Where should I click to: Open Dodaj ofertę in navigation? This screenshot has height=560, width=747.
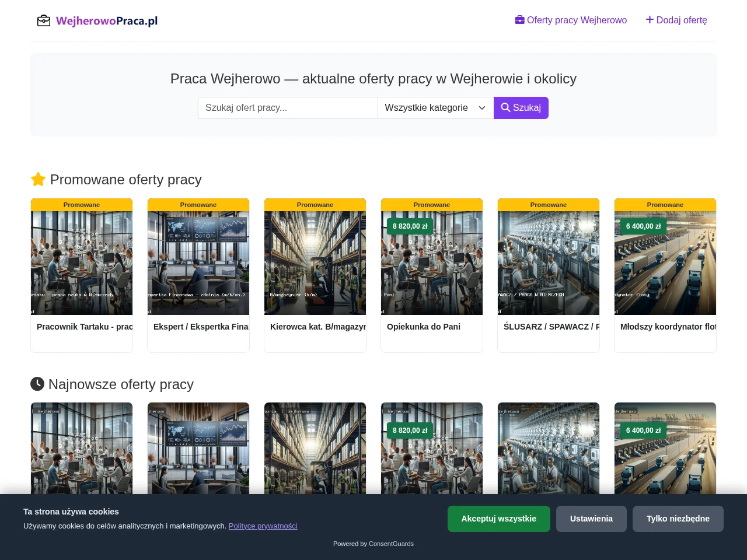676,20
